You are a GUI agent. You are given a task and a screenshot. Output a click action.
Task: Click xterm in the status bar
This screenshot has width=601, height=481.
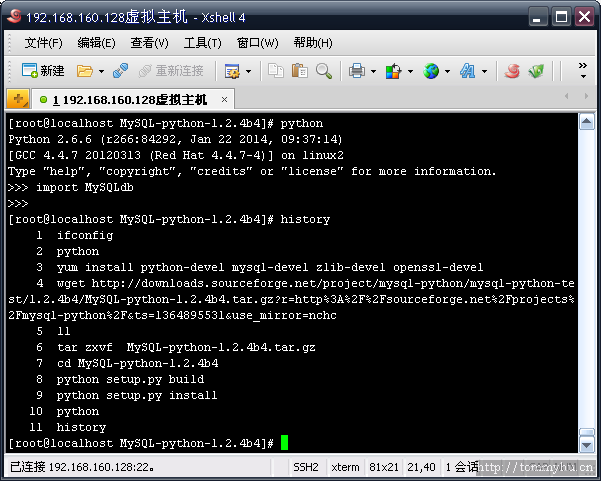click(x=345, y=467)
